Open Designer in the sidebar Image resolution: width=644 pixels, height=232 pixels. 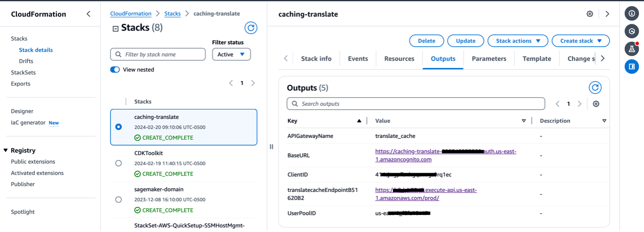coord(22,111)
